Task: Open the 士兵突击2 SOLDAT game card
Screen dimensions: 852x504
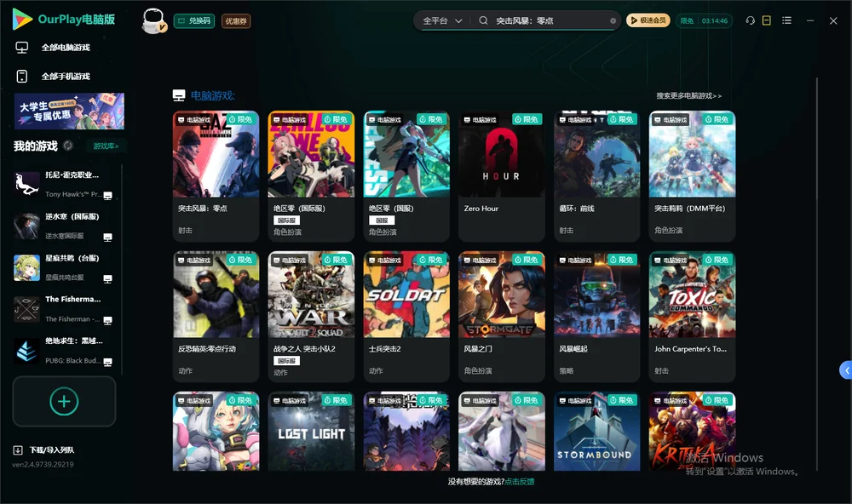Action: 406,317
